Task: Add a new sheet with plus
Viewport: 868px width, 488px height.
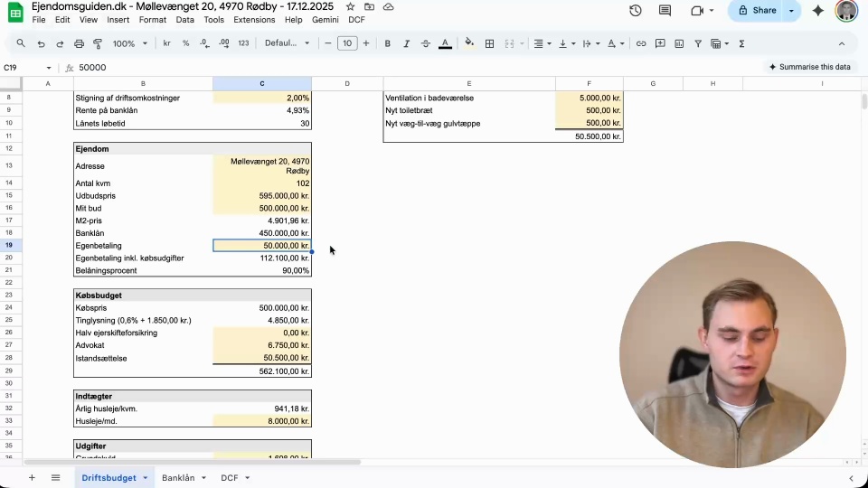Action: coord(32,477)
